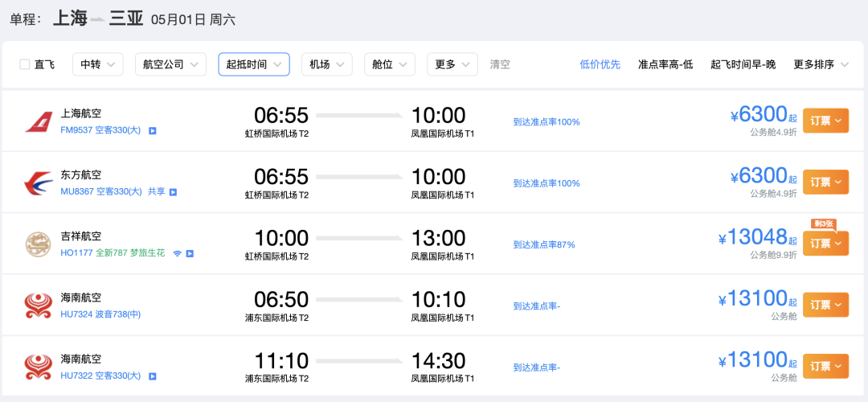Click the 剩3张 remaining-tickets badge
This screenshot has width=868, height=402.
[823, 224]
